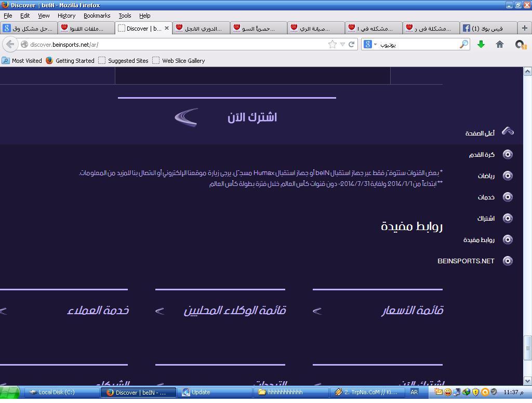The width and height of the screenshot is (532, 403).
Task: Select رياضات navigation dot
Action: 508,176
